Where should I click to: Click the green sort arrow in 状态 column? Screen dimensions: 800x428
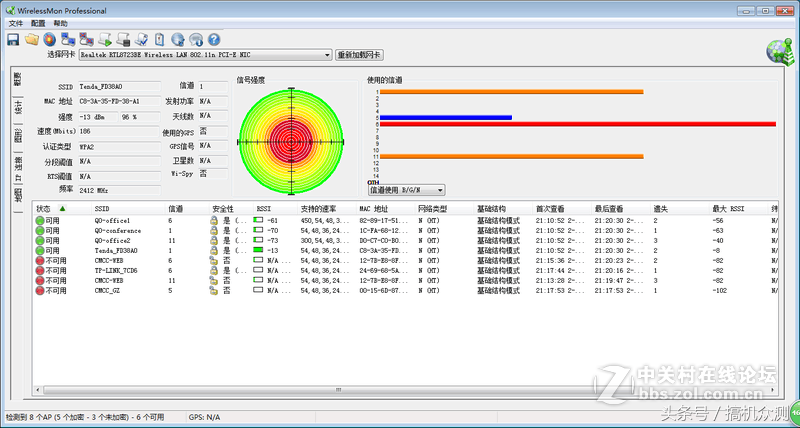click(x=62, y=208)
